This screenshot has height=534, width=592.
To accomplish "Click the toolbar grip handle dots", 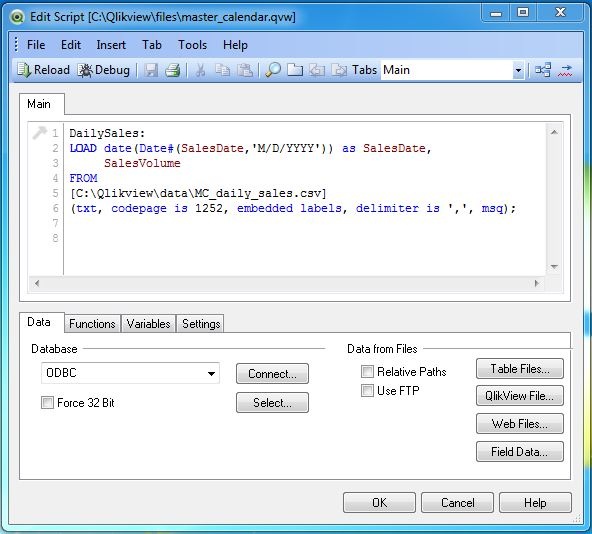I will click(16, 44).
